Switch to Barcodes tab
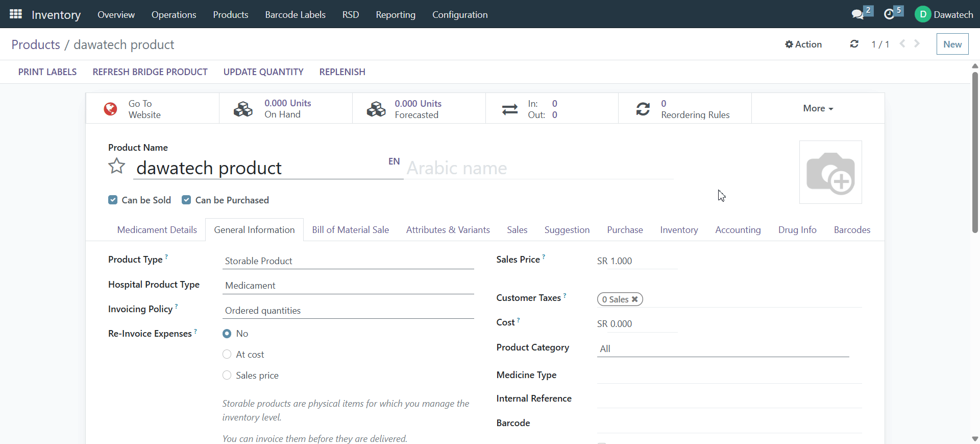The width and height of the screenshot is (980, 444). point(852,230)
